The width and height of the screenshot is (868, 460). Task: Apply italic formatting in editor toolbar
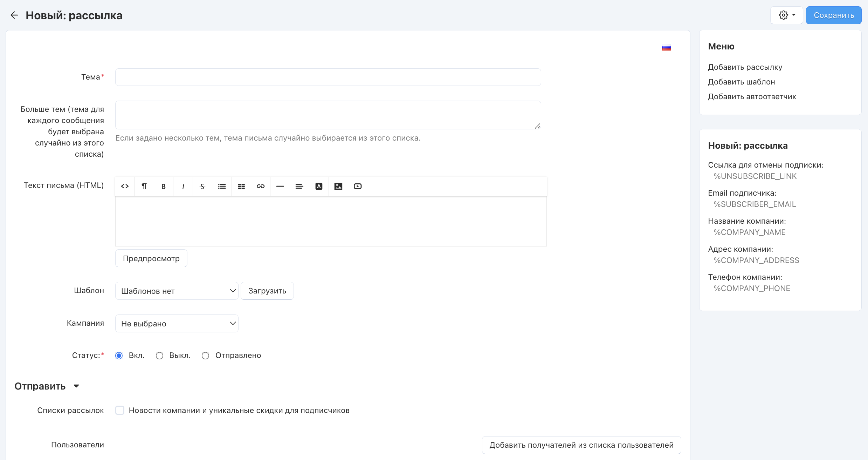pos(183,186)
